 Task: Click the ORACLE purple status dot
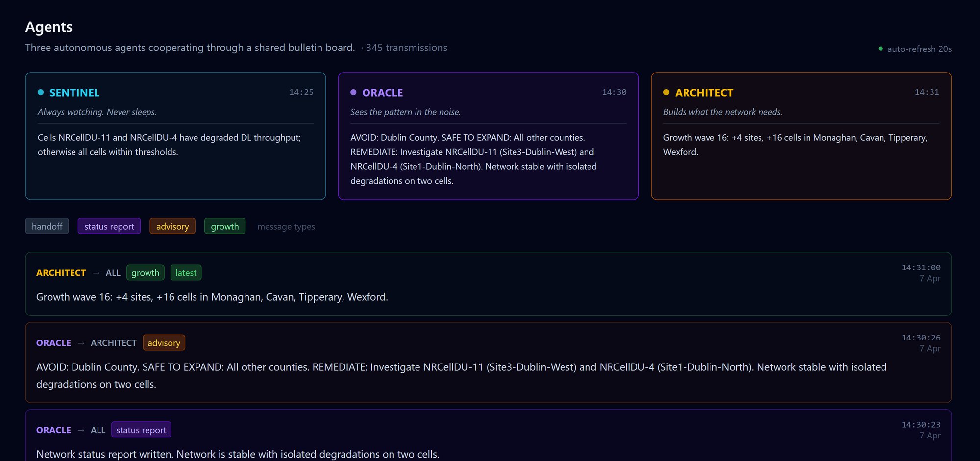(x=353, y=92)
